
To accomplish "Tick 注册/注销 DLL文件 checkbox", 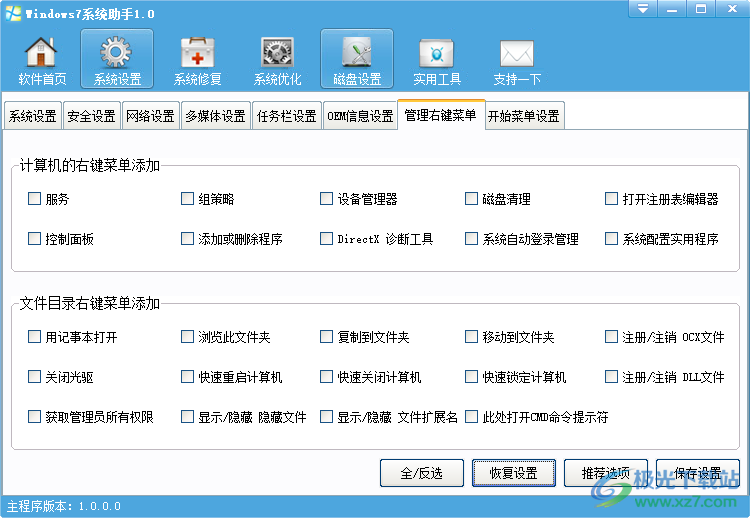I will point(611,376).
